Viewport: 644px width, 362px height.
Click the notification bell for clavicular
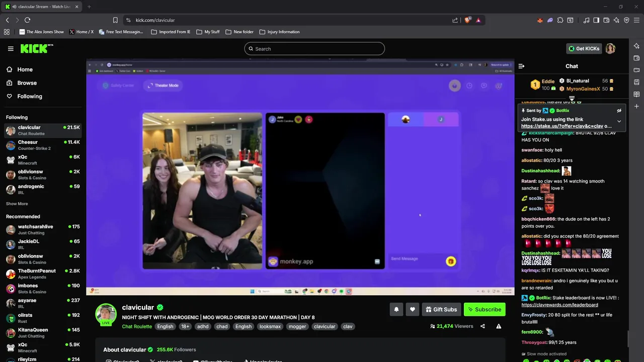396,309
